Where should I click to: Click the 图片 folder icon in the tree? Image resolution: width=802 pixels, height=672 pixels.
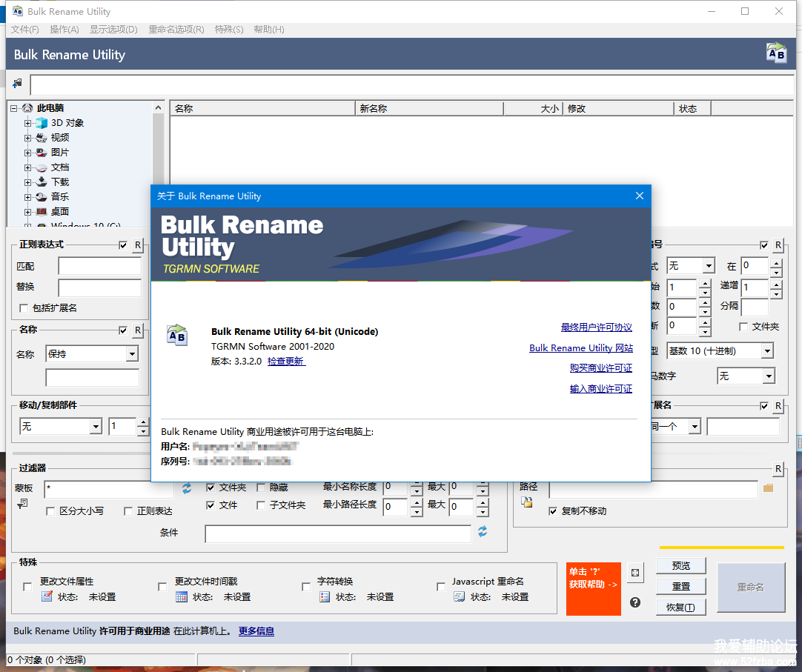click(x=42, y=153)
